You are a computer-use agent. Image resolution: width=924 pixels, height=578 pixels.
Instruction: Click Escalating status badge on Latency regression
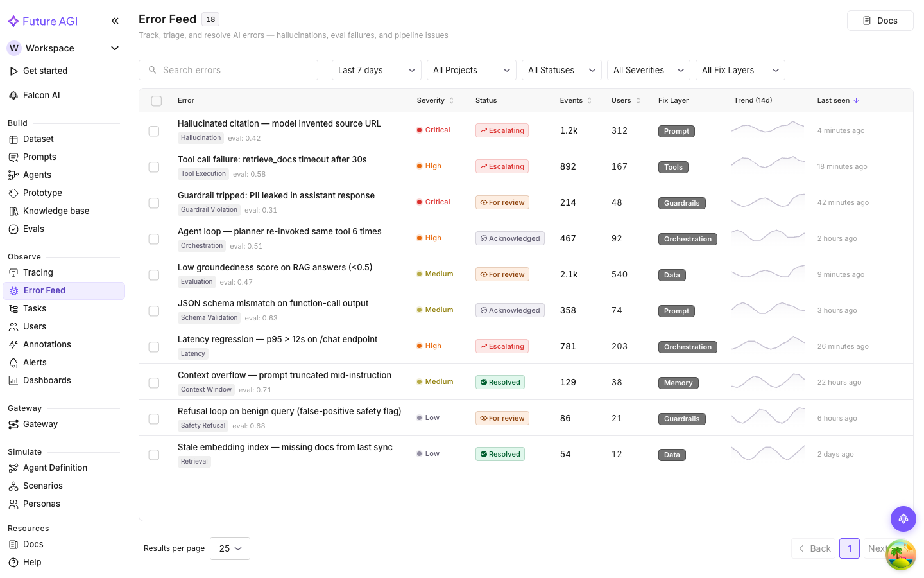click(502, 346)
